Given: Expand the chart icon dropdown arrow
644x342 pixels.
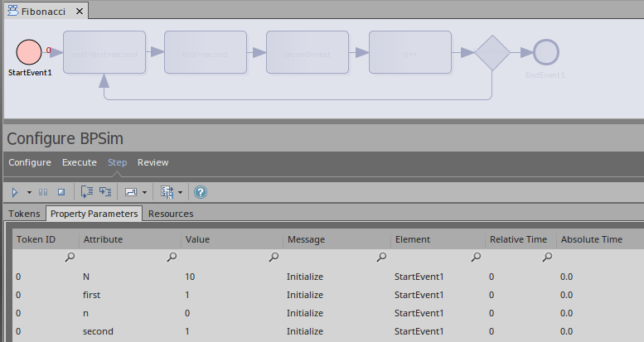Looking at the screenshot, I should coord(145,192).
